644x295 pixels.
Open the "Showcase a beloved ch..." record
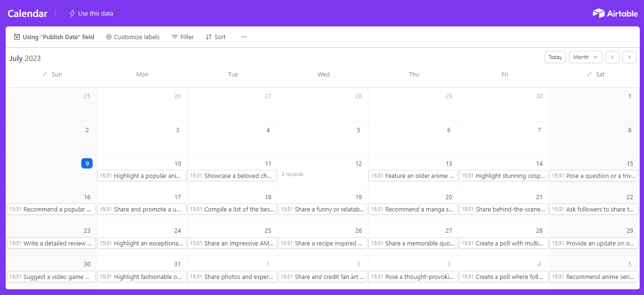[x=232, y=176]
